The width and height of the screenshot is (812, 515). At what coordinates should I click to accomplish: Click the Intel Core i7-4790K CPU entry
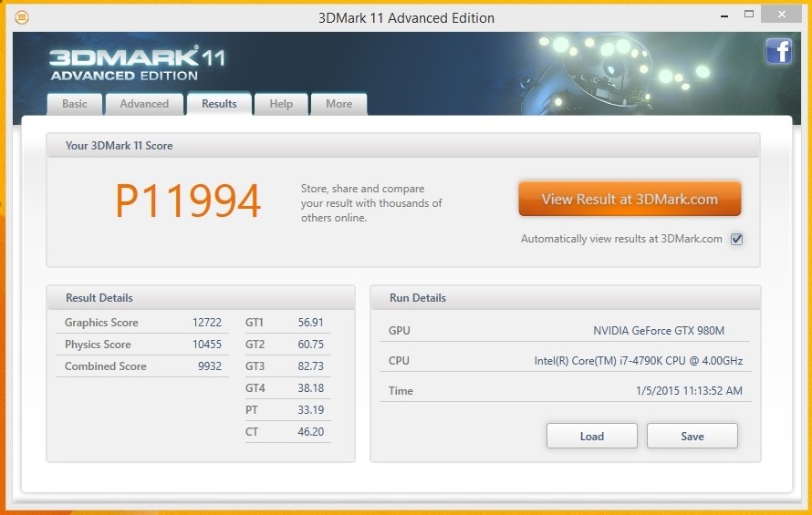coord(638,361)
